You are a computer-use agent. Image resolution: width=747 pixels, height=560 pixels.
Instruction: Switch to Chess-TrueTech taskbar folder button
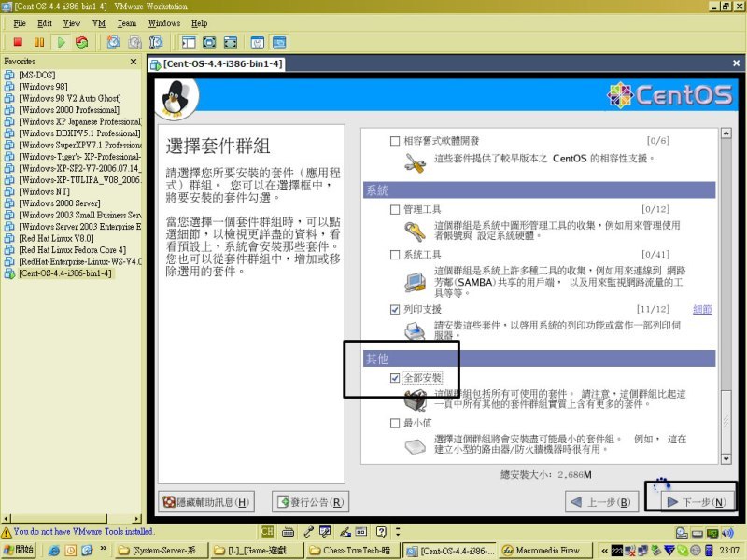tap(354, 551)
